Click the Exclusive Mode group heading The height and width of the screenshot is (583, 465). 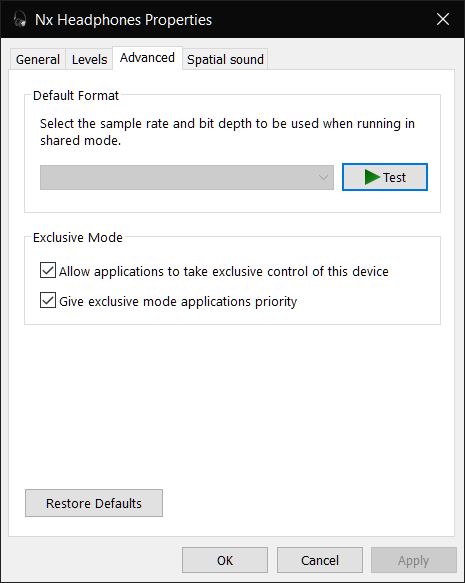tap(78, 237)
